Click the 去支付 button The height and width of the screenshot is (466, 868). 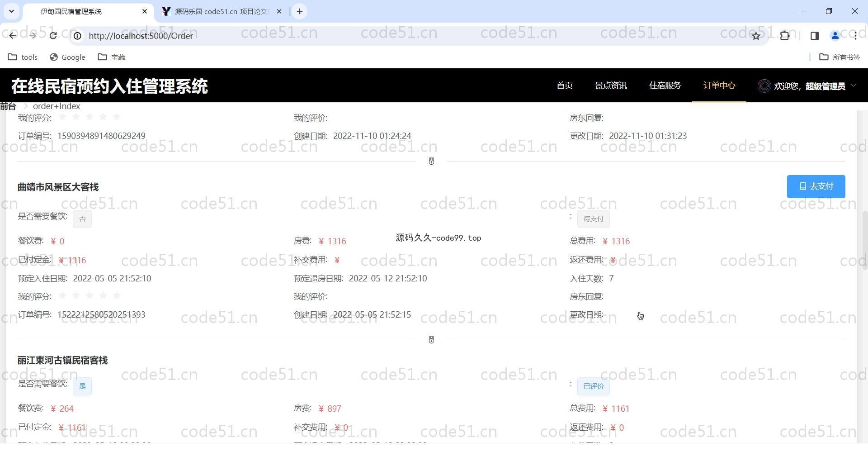coord(816,186)
